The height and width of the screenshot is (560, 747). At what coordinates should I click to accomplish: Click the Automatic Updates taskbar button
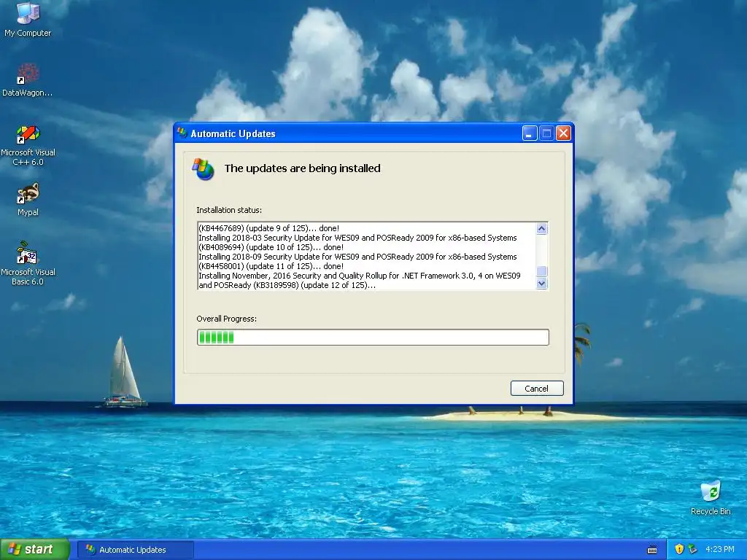click(135, 550)
